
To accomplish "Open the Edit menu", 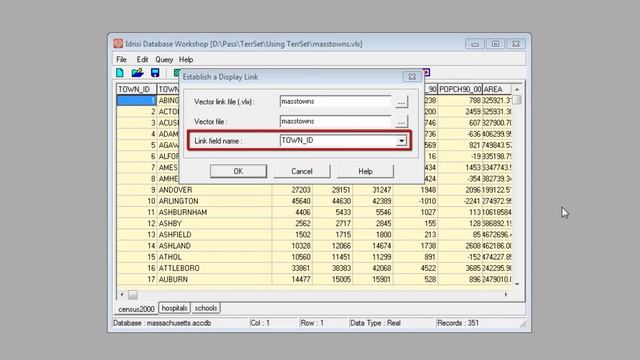I will (142, 60).
